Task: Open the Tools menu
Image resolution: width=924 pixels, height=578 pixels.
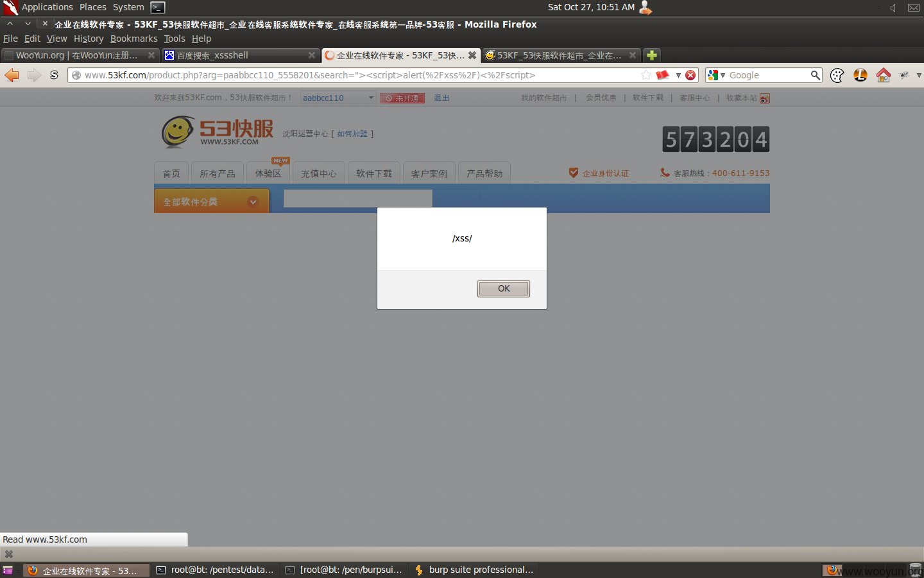Action: (175, 39)
